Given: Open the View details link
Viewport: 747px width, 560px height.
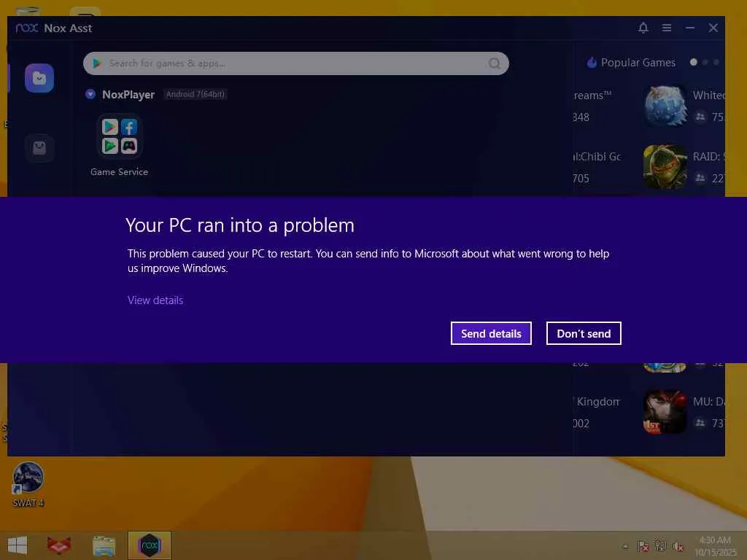Looking at the screenshot, I should [155, 300].
